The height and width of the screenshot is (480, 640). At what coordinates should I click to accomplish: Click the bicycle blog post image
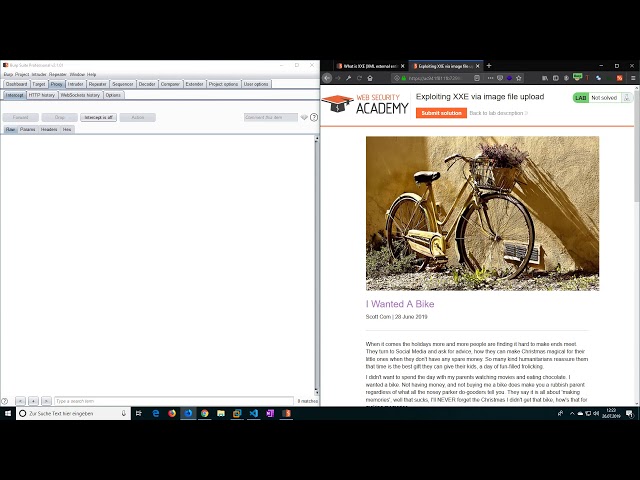(482, 213)
